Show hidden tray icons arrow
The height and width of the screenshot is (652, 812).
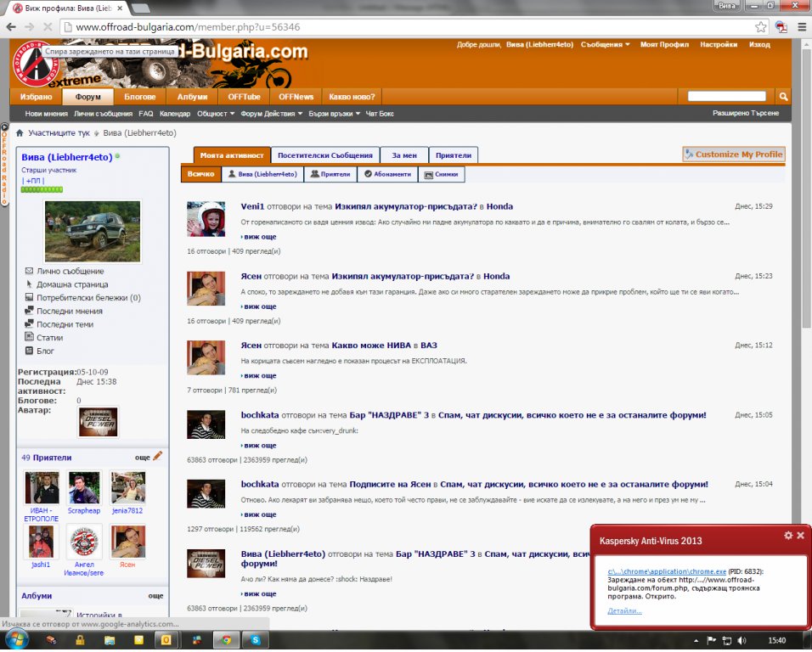pyautogui.click(x=696, y=641)
